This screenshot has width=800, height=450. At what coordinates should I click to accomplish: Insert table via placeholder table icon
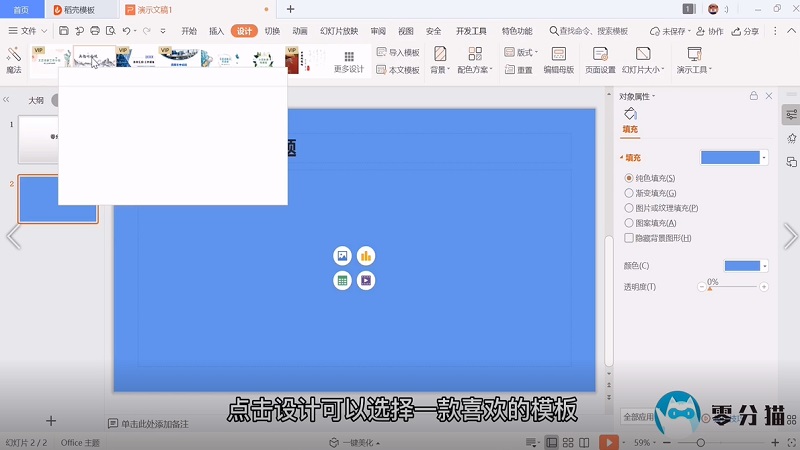[x=342, y=280]
